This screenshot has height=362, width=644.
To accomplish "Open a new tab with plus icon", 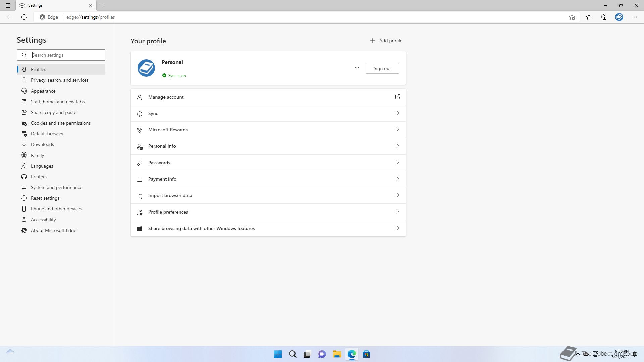I will [x=102, y=5].
